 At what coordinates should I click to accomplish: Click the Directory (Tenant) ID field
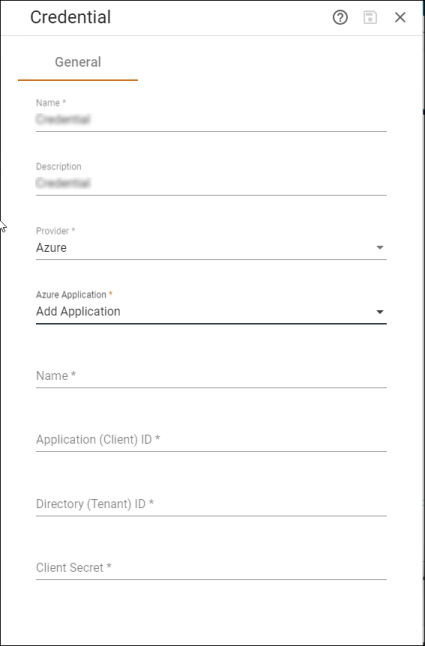[211, 504]
